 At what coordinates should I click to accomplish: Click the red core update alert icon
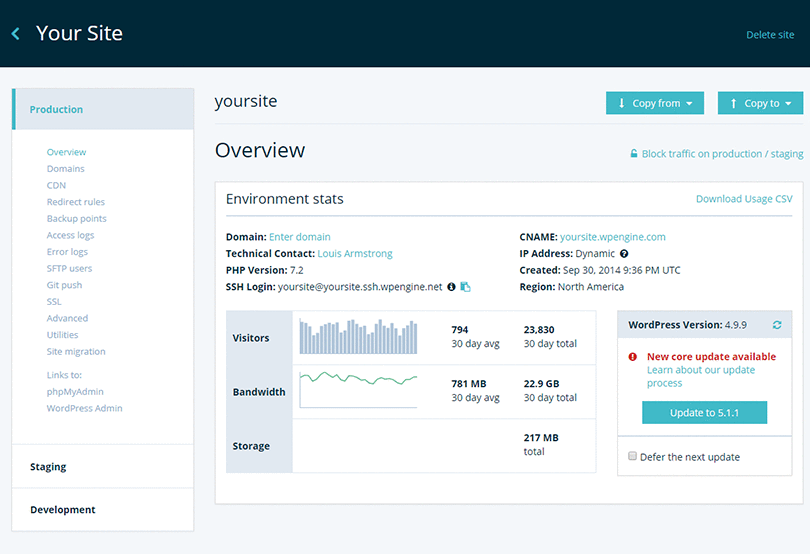(633, 356)
